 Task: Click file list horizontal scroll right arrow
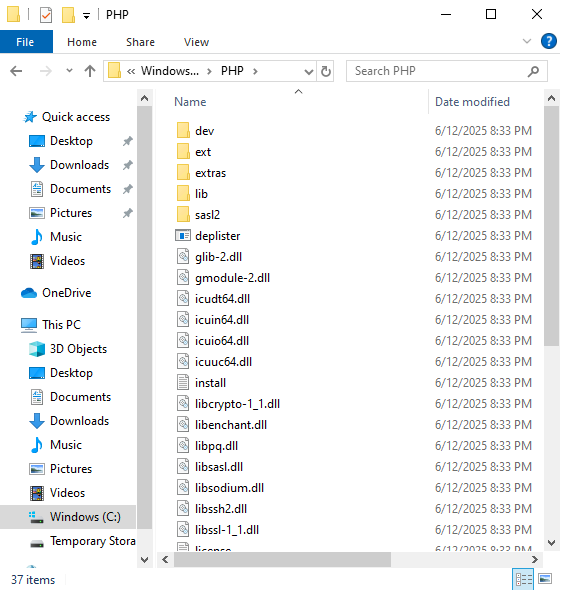coord(535,560)
